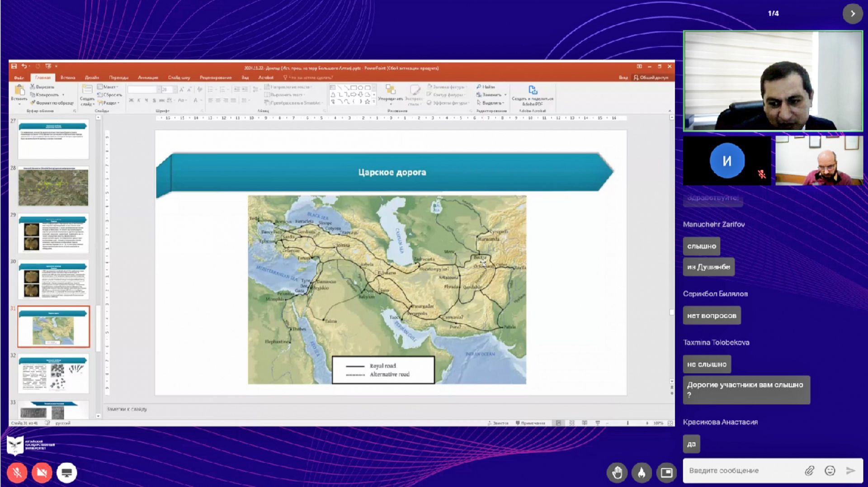Switch to picture-in-picture layout
This screenshot has height=487, width=868.
pos(666,473)
